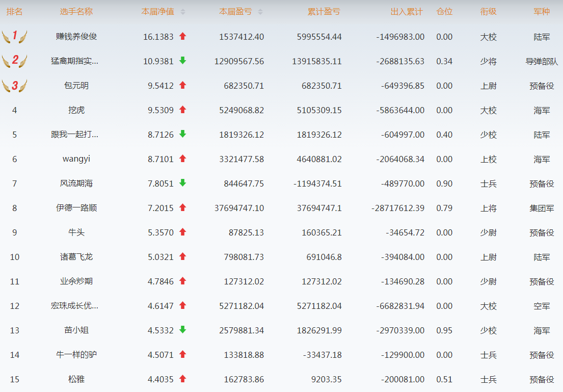The width and height of the screenshot is (563, 392).
Task: Click green down arrow beside 10.9381
Action: coord(183,60)
